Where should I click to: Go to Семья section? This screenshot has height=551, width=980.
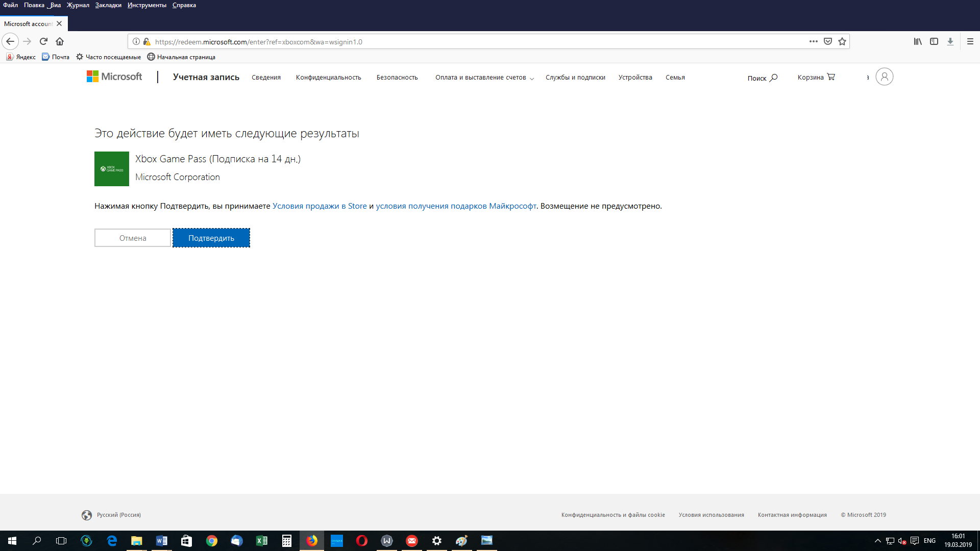click(675, 78)
